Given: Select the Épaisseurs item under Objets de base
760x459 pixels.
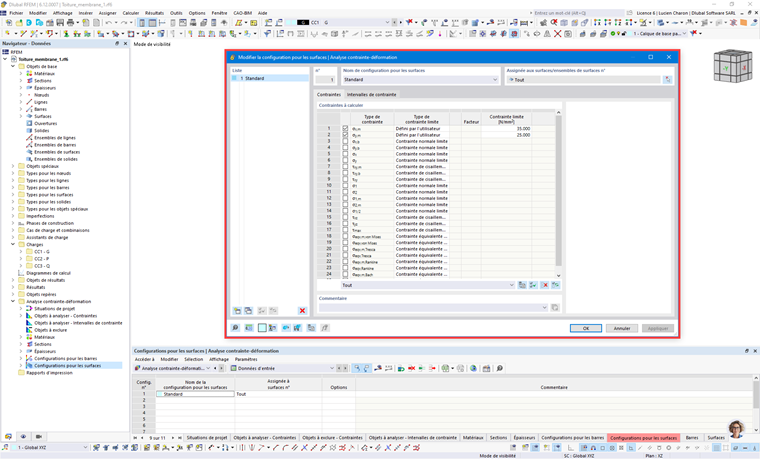Looking at the screenshot, I should tap(45, 88).
